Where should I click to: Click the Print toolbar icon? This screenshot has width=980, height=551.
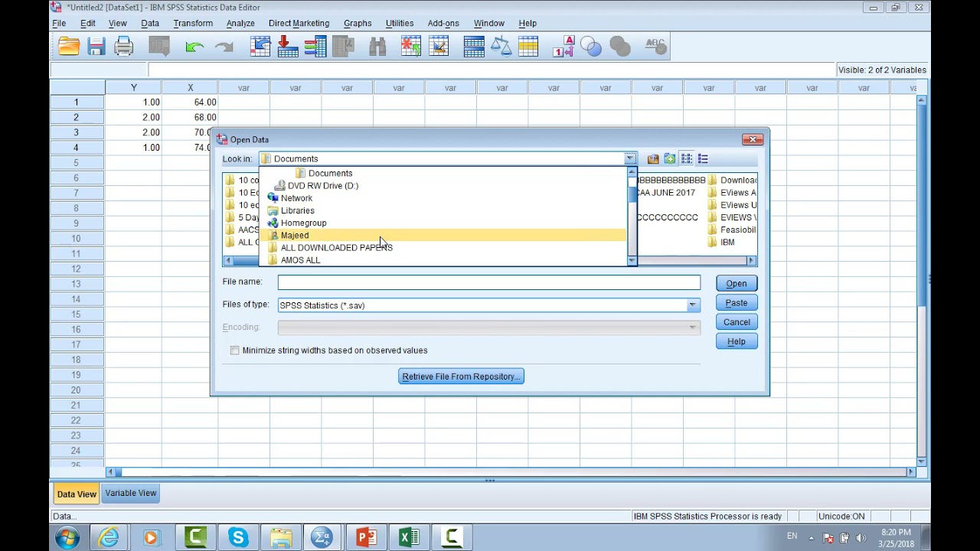(x=123, y=47)
